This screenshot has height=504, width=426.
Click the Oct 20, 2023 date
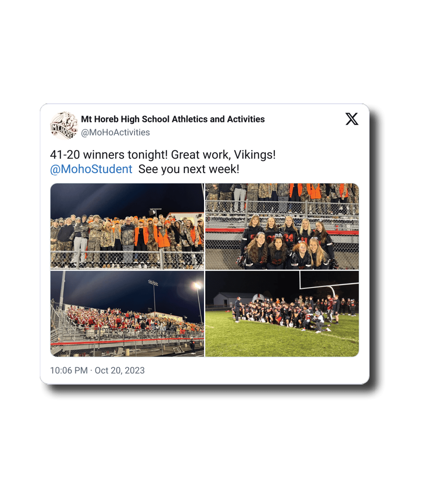(x=119, y=370)
